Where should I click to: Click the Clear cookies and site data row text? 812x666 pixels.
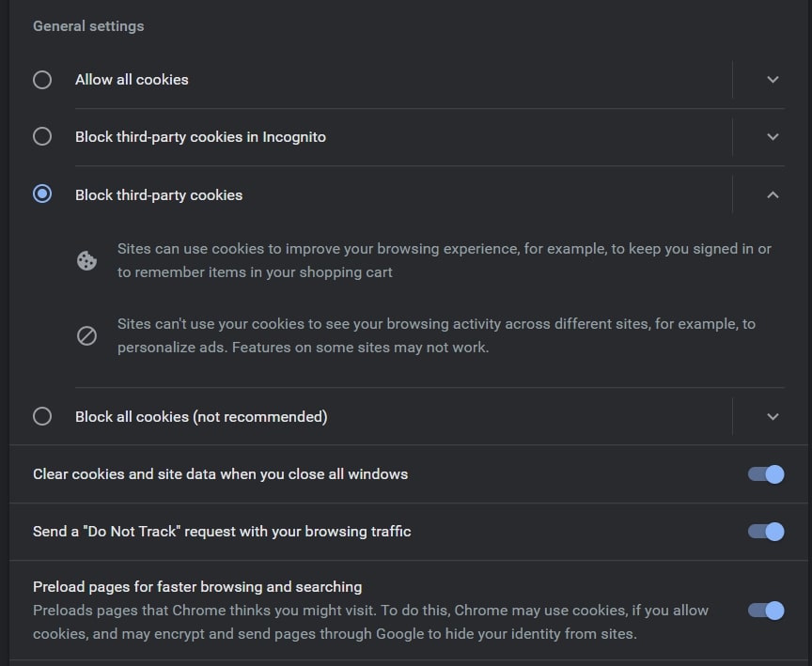pos(220,474)
